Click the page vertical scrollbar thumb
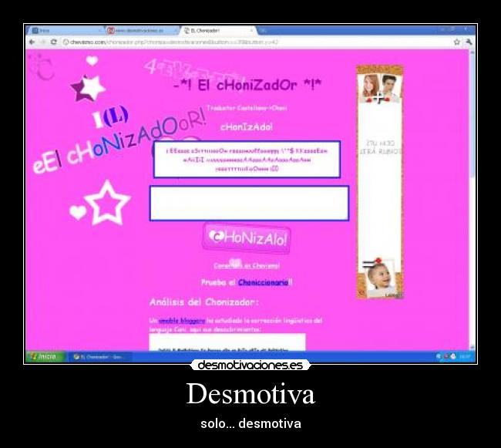The height and width of the screenshot is (448, 501). coord(472,115)
